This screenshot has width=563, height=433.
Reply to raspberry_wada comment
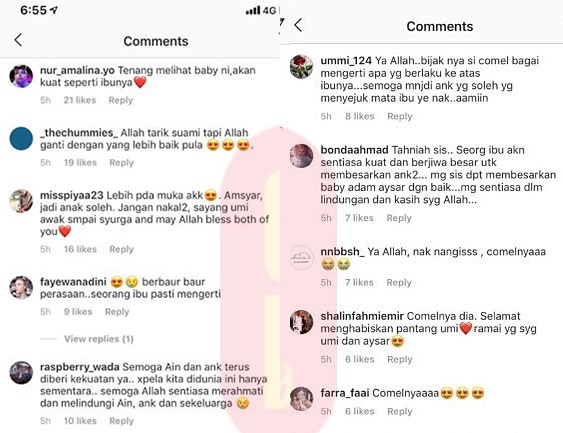(x=121, y=421)
